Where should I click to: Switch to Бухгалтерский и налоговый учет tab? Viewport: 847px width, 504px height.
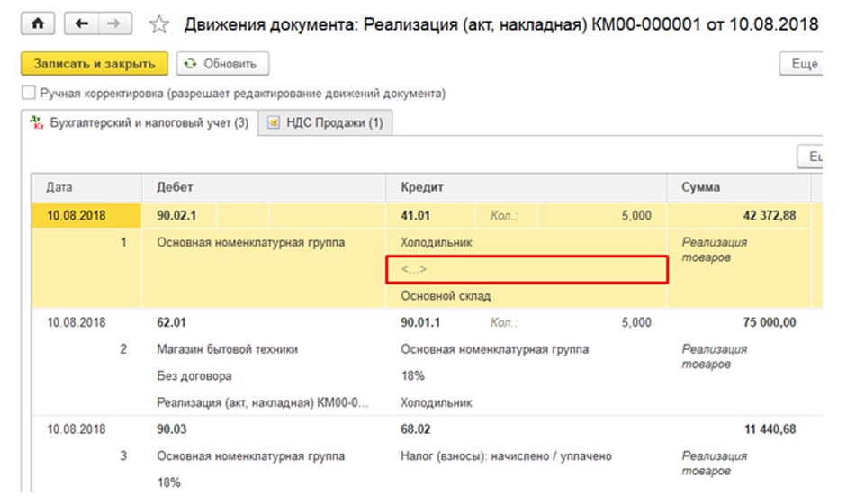point(140,122)
